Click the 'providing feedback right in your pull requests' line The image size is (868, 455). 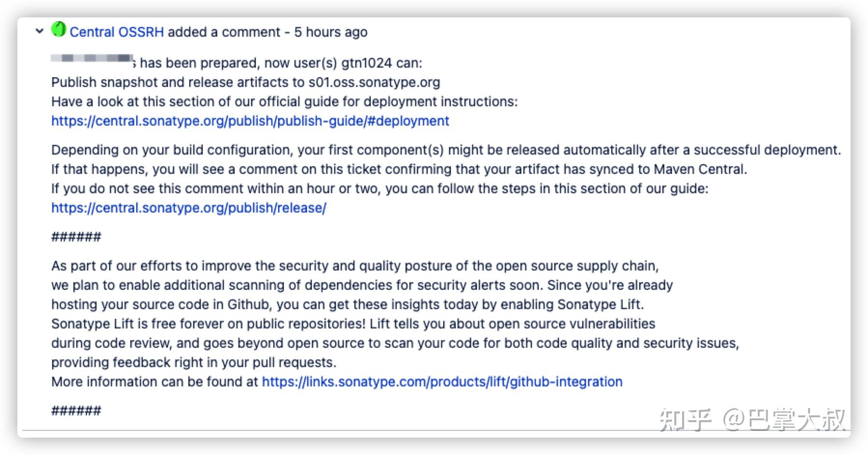point(194,362)
